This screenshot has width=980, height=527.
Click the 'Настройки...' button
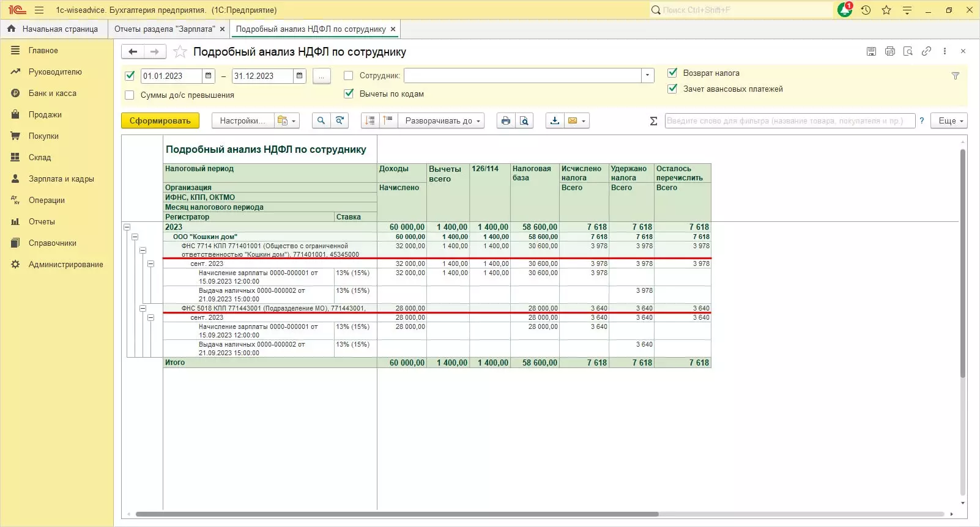pos(242,121)
